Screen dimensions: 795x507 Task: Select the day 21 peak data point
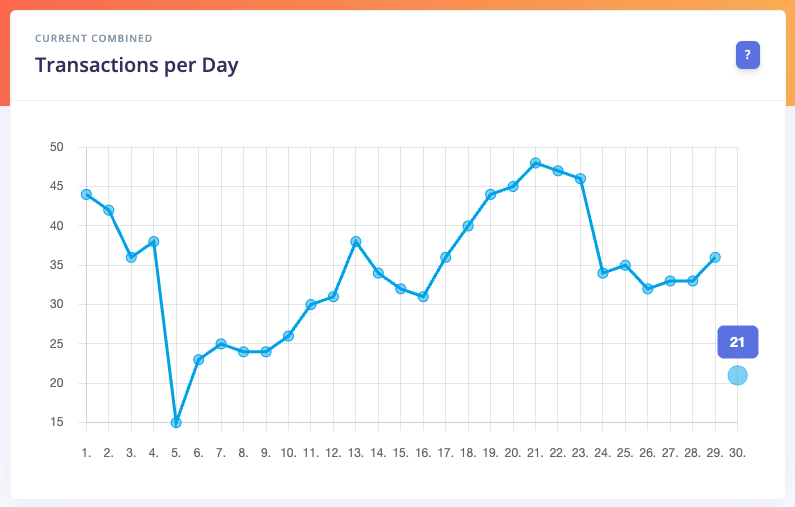[x=536, y=163]
